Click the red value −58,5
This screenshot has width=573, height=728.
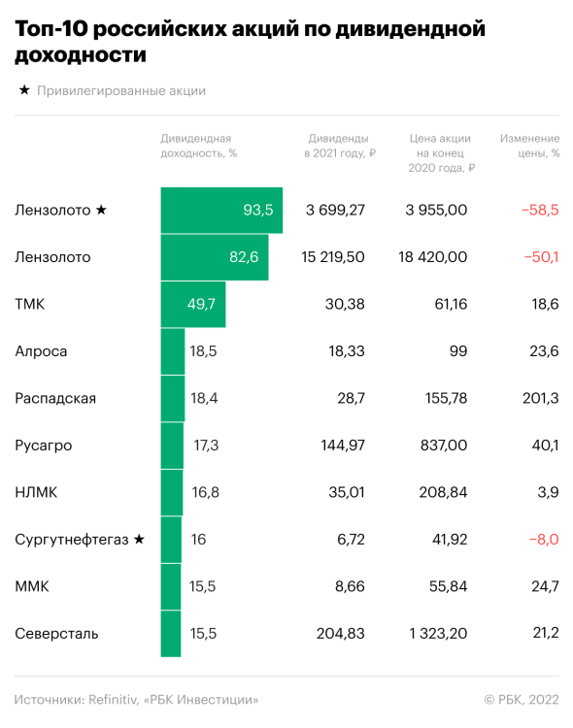coord(540,210)
